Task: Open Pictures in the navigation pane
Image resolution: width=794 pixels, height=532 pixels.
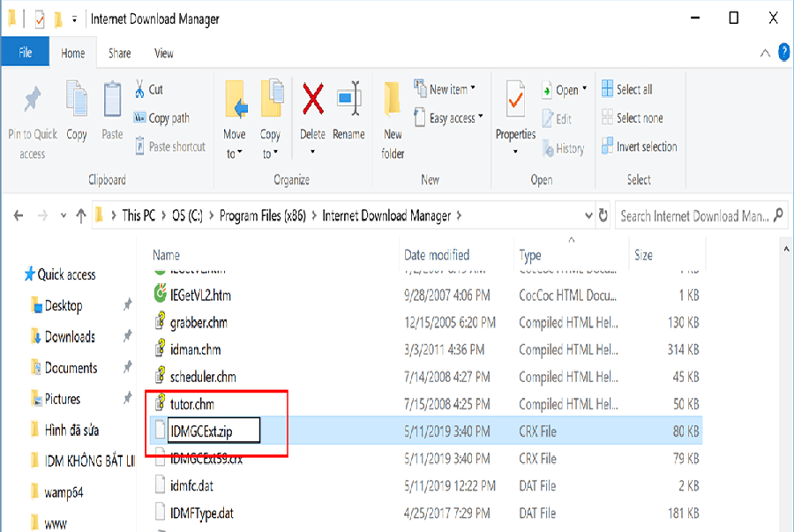Action: (56, 399)
